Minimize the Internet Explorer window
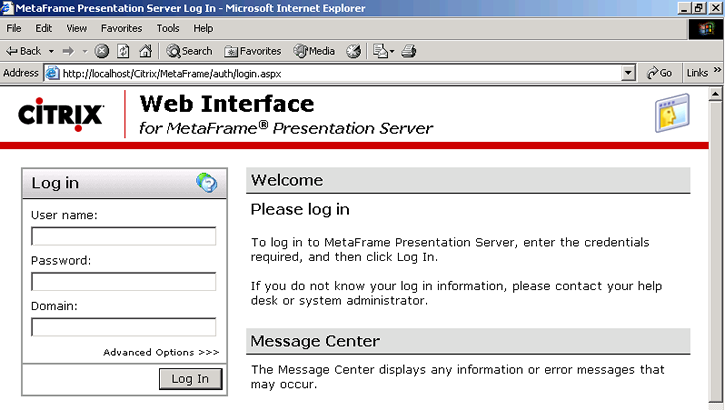Viewport: 725px width, 410px height. click(x=684, y=8)
